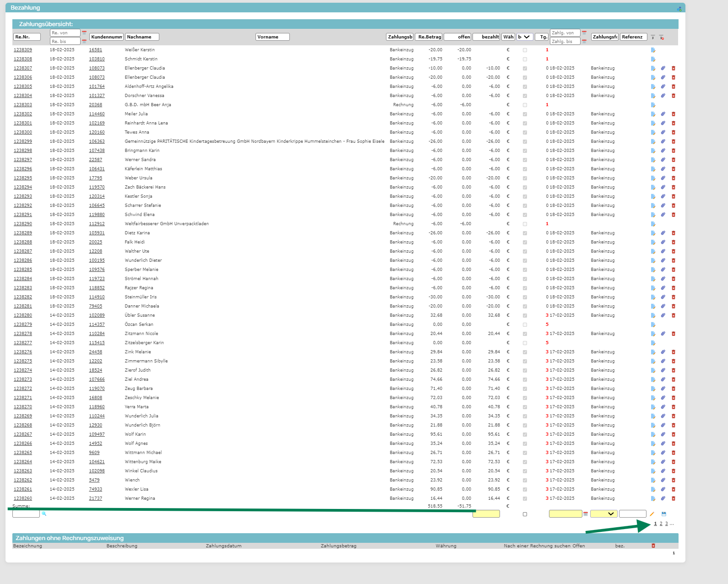The image size is (728, 584).
Task: Apply the filter using the funnel icon
Action: coord(652,37)
